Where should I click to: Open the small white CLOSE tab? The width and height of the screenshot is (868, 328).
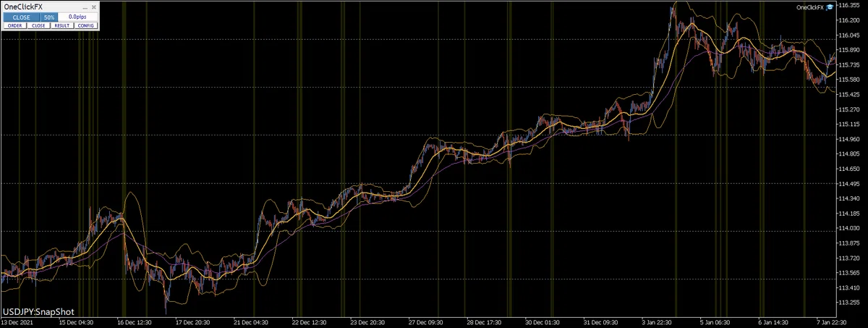tap(38, 25)
